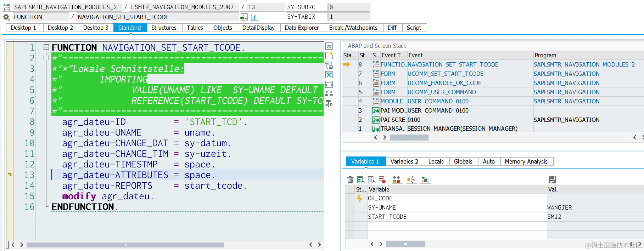
Task: Click the full-screen tool icon
Action: coord(329,75)
